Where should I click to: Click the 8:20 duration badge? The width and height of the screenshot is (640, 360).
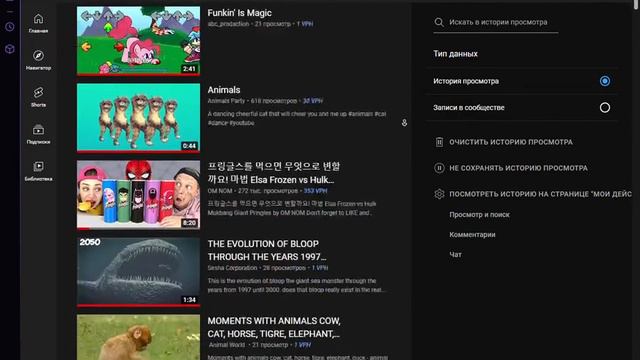(189, 223)
